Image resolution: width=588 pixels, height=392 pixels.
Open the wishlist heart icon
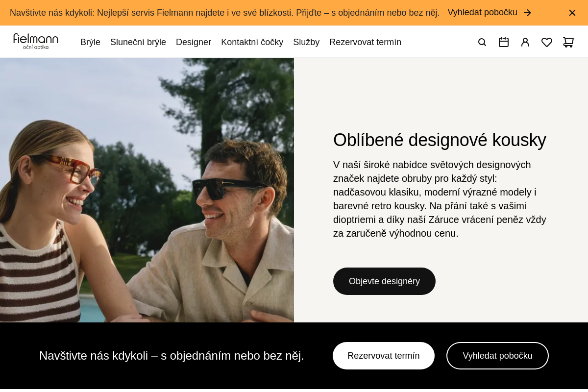click(x=547, y=42)
